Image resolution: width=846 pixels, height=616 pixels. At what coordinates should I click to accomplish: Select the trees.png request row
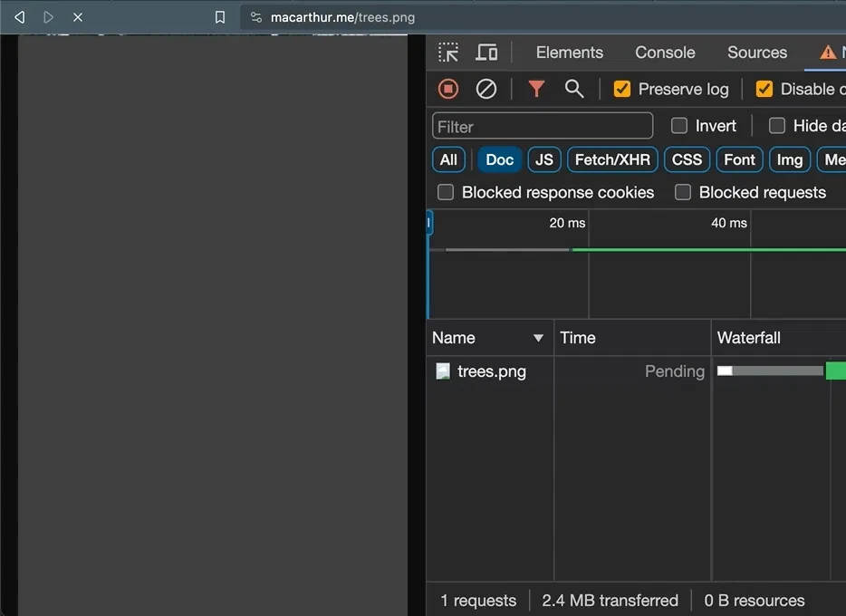491,371
